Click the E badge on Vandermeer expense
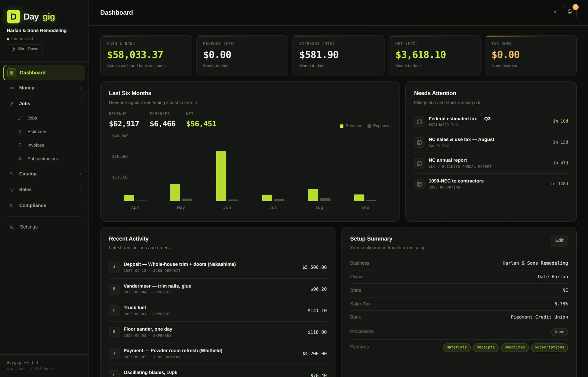This screenshot has width=588, height=377. (114, 289)
